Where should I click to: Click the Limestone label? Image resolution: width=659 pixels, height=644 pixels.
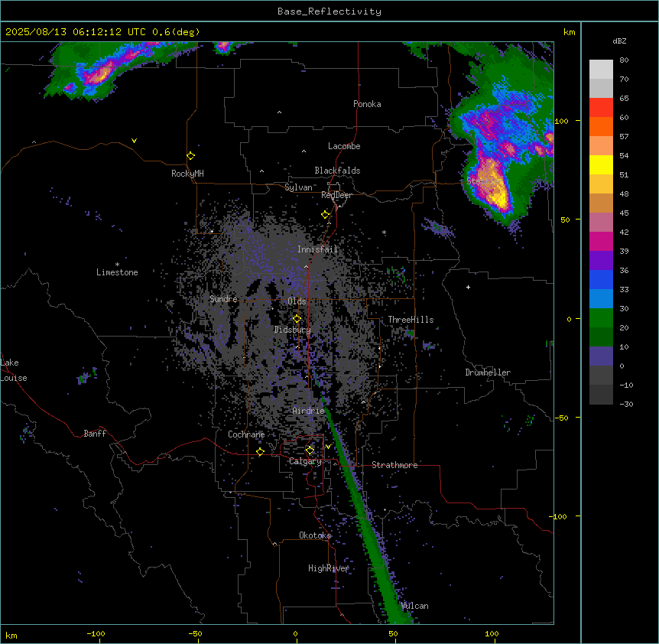pos(117,272)
